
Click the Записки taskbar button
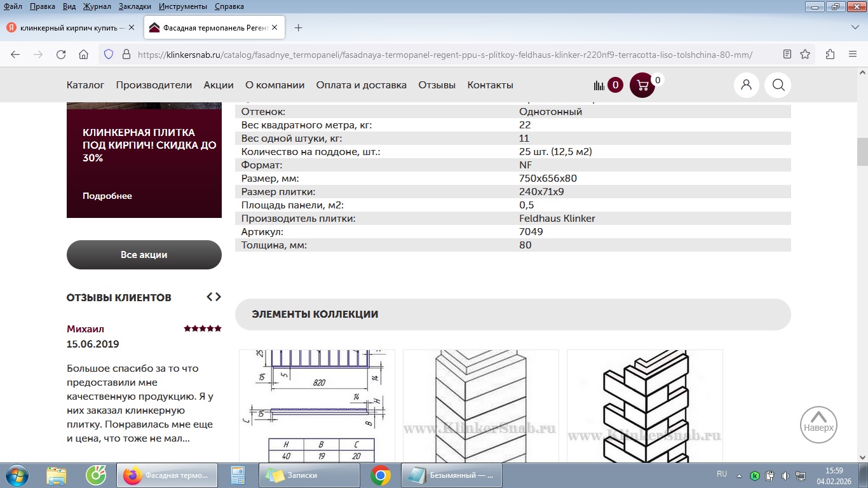pos(309,475)
